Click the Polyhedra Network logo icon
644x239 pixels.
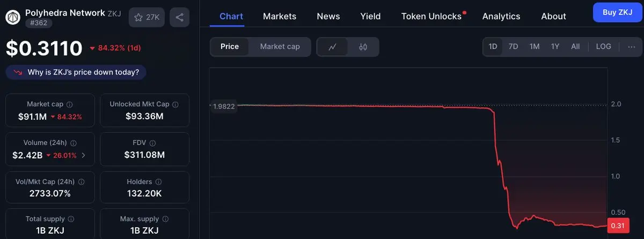[x=13, y=17]
